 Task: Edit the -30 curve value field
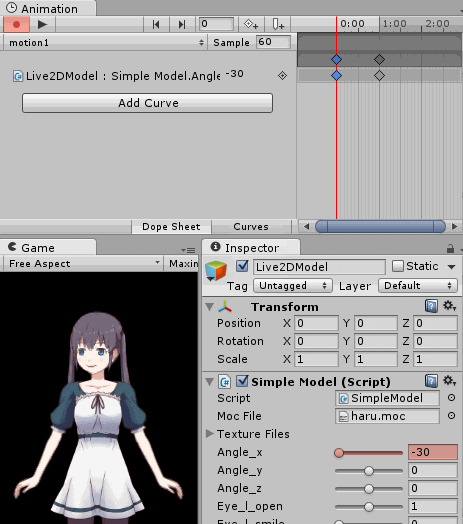tap(235, 74)
